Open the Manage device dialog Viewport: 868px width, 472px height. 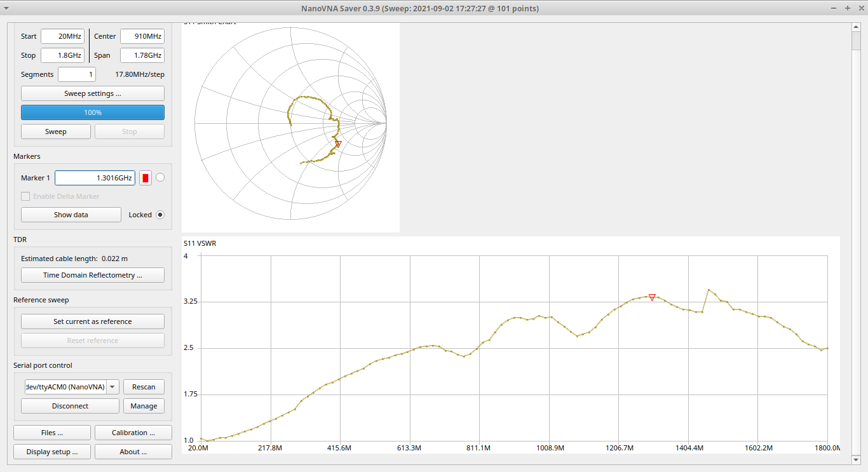[144, 406]
